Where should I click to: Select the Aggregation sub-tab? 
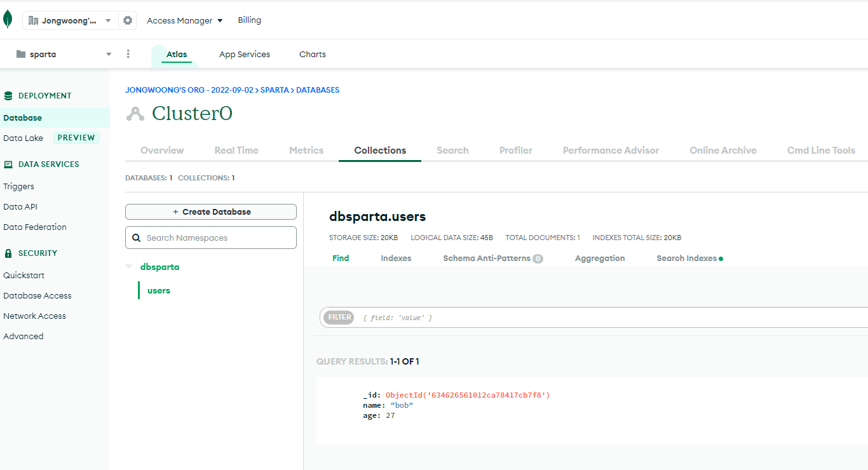pyautogui.click(x=600, y=258)
